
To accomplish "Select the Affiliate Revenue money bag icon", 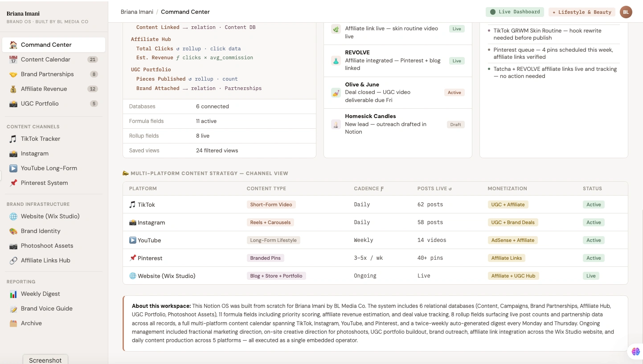I will [13, 89].
